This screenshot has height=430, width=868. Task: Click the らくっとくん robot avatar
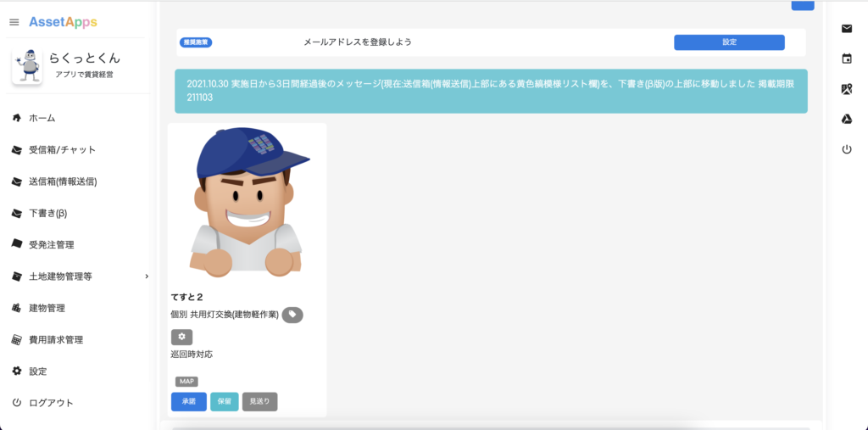[x=26, y=65]
